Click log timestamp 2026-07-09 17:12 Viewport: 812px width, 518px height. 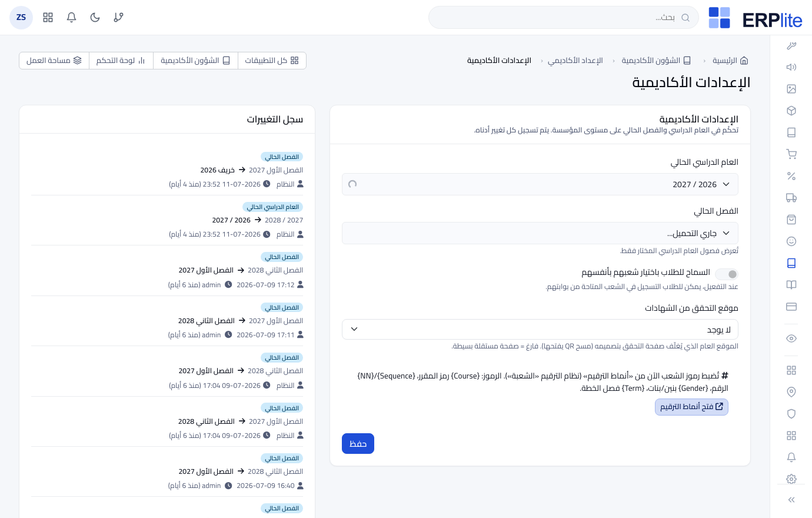[265, 285]
